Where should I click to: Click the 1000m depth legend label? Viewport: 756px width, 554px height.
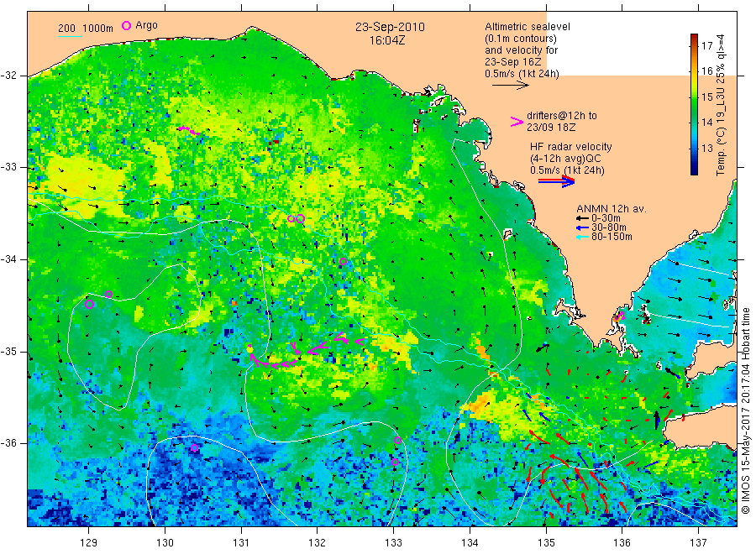(98, 28)
